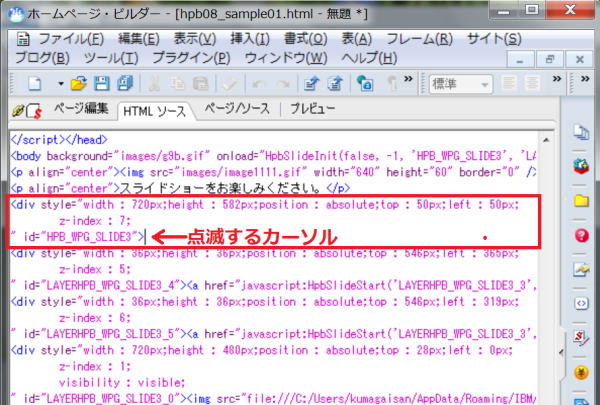Open the 標準 style combo box
Viewport: 600px width, 405px height.
461,84
